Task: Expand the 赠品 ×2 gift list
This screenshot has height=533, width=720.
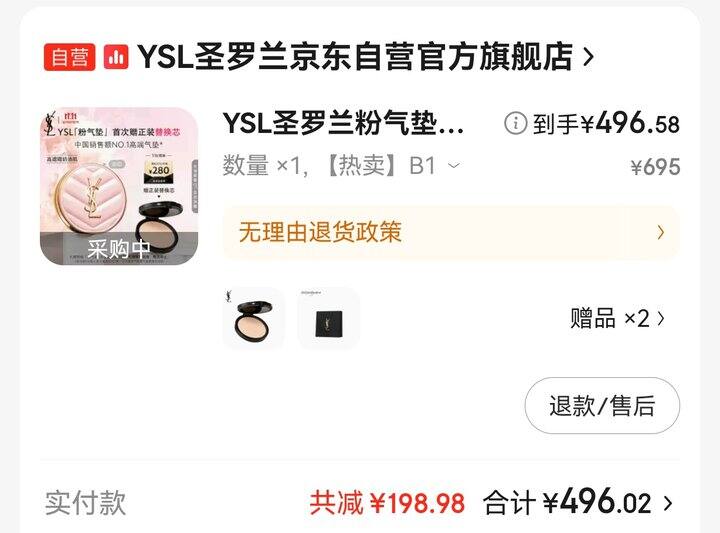Action: point(618,318)
